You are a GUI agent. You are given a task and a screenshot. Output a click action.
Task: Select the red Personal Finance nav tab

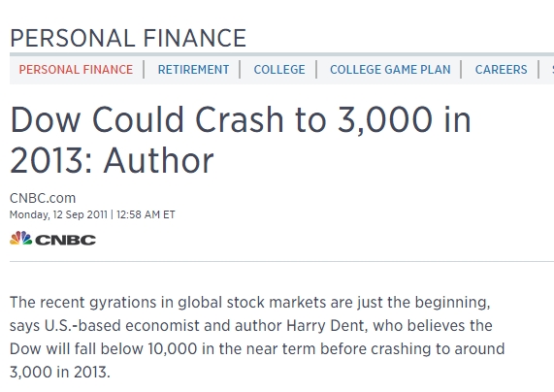click(76, 70)
